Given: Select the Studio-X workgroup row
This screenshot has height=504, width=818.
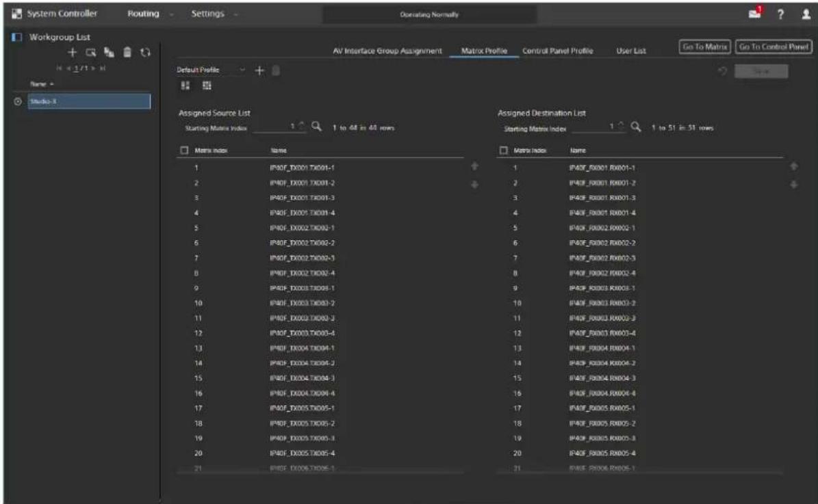Looking at the screenshot, I should tap(89, 102).
